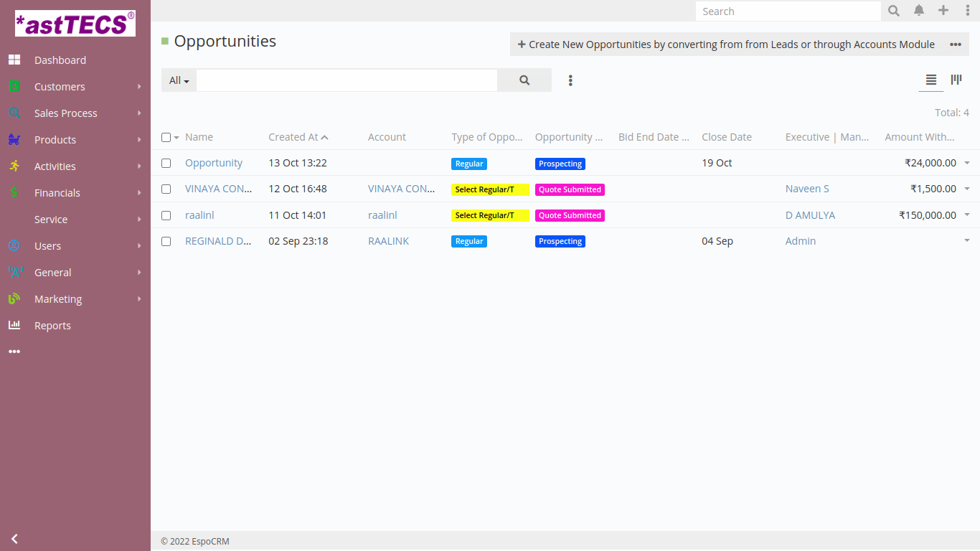
Task: Click the list search magnifier button
Action: pyautogui.click(x=524, y=80)
